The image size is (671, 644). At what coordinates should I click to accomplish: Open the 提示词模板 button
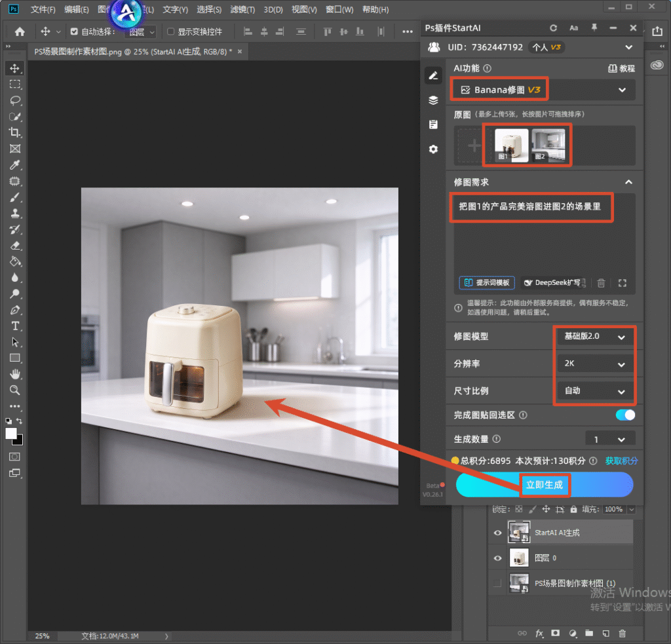click(487, 283)
